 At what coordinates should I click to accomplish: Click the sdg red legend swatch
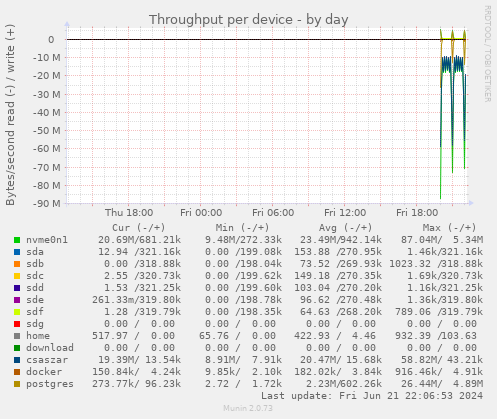[17, 324]
